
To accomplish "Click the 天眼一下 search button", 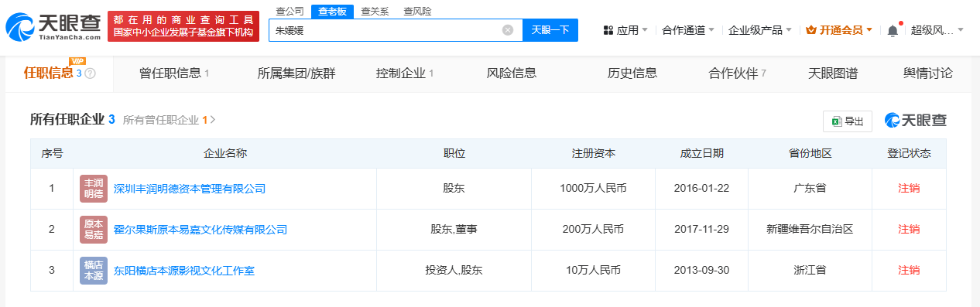I will tap(550, 30).
